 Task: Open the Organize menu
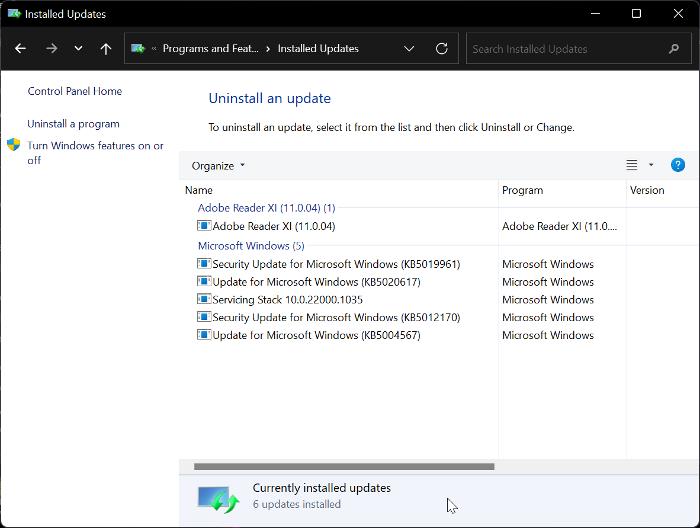pyautogui.click(x=218, y=166)
